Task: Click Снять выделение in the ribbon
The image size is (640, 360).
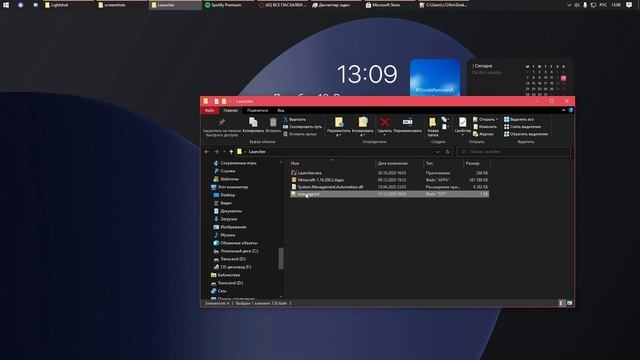Action: pos(522,127)
